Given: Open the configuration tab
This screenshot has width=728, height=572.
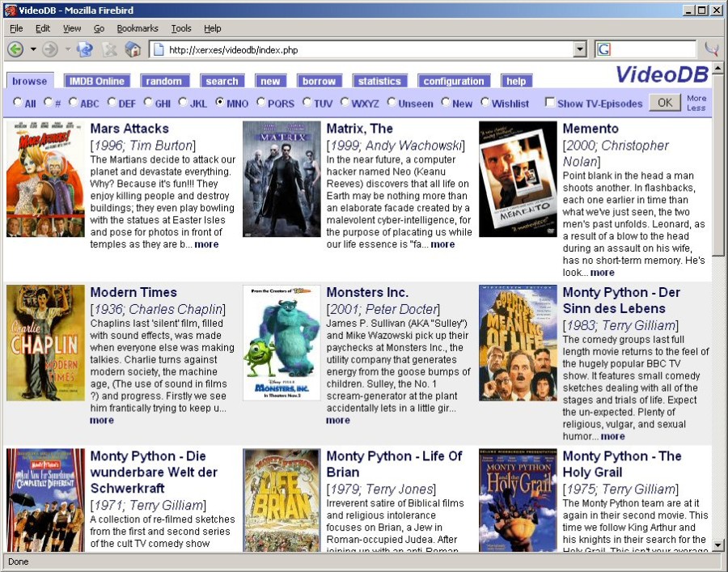Looking at the screenshot, I should (x=454, y=81).
